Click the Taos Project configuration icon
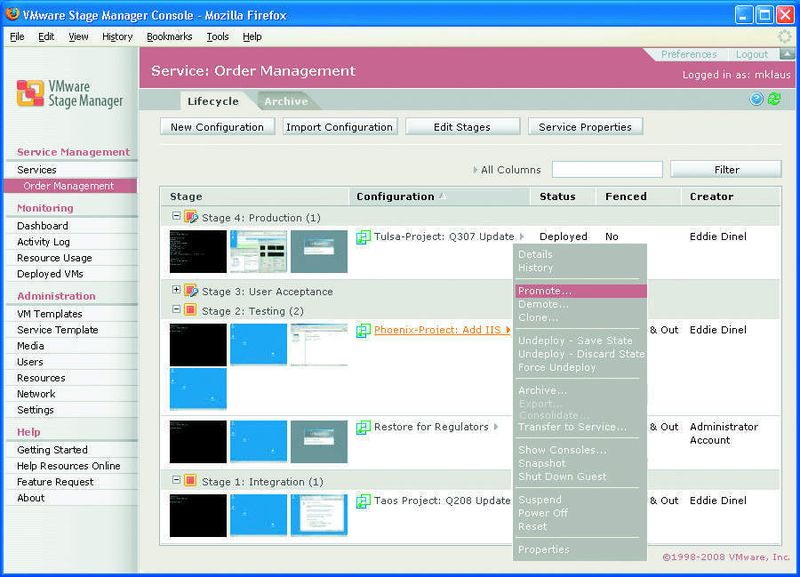Viewport: 800px width, 577px height. (x=363, y=501)
